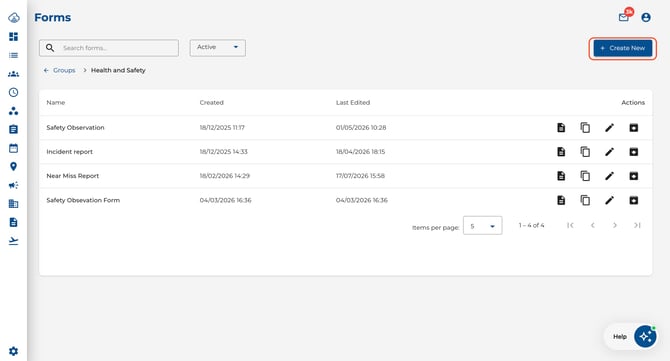Open the list icon in sidebar

coord(14,55)
